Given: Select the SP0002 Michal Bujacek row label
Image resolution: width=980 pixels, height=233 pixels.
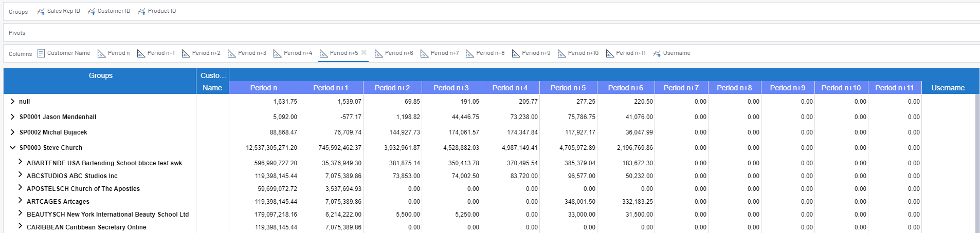Looking at the screenshot, I should (53, 132).
